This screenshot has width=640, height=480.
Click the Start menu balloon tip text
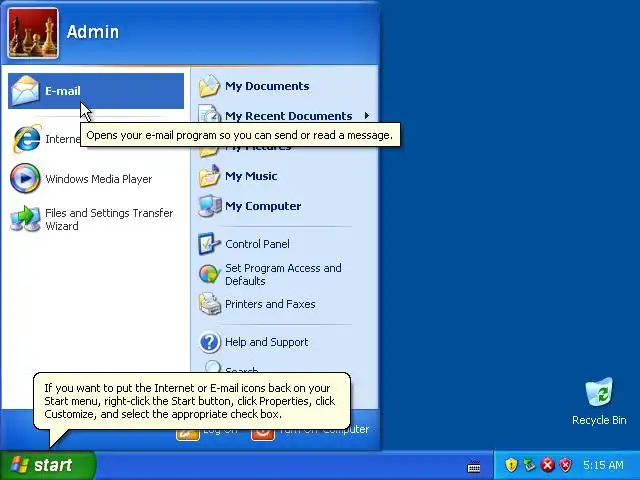190,401
